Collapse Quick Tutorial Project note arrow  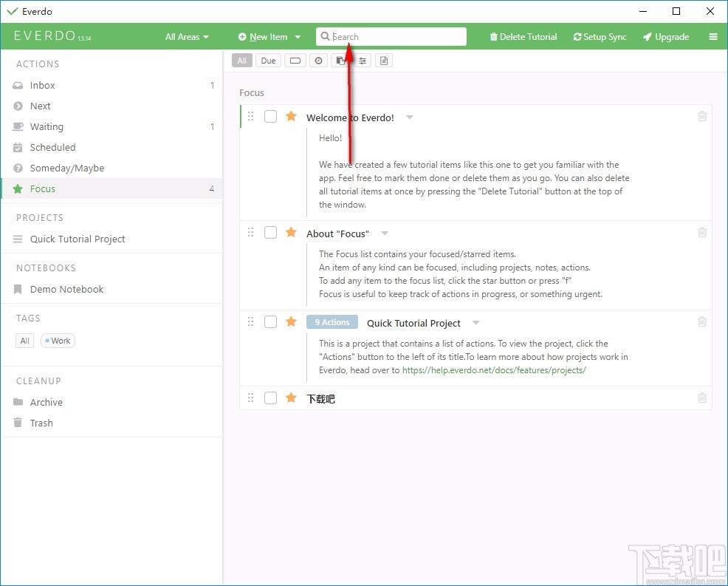click(x=476, y=322)
